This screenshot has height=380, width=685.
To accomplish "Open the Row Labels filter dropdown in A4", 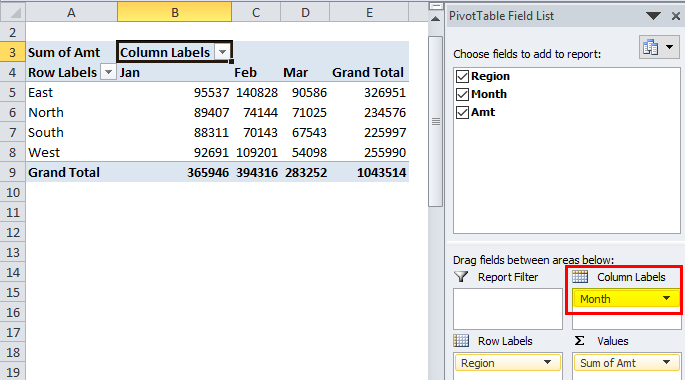I will (x=108, y=72).
